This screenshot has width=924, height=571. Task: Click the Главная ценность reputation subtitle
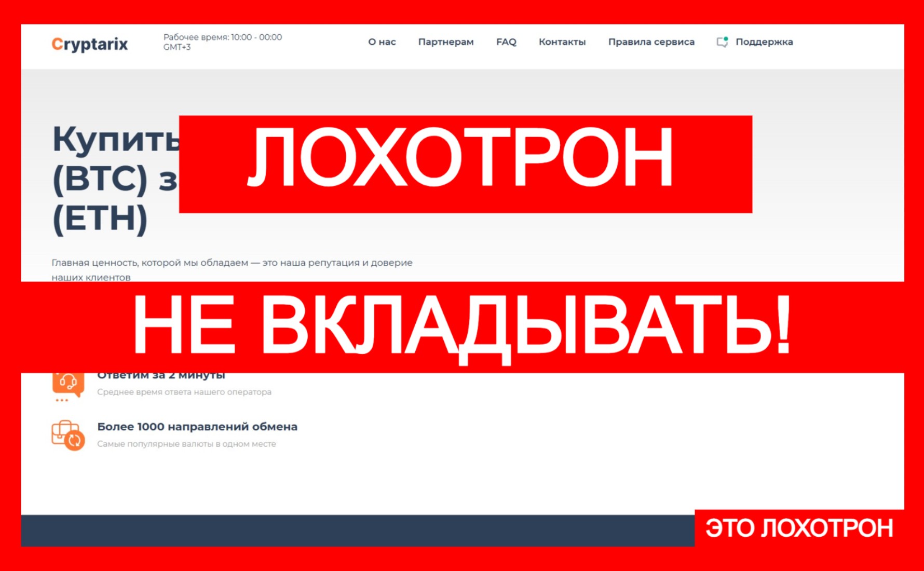tap(232, 263)
